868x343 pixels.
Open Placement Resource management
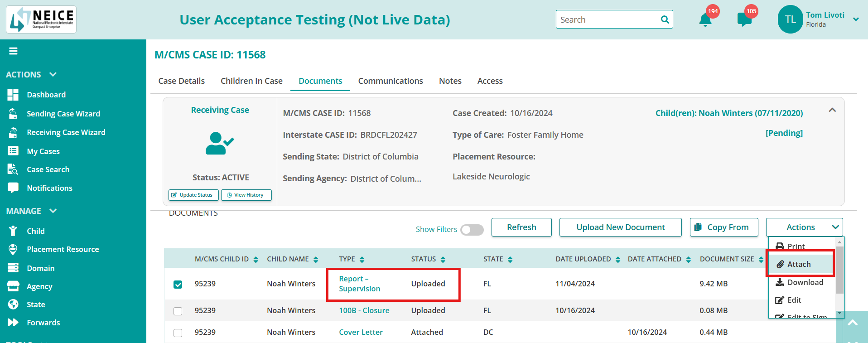click(63, 249)
